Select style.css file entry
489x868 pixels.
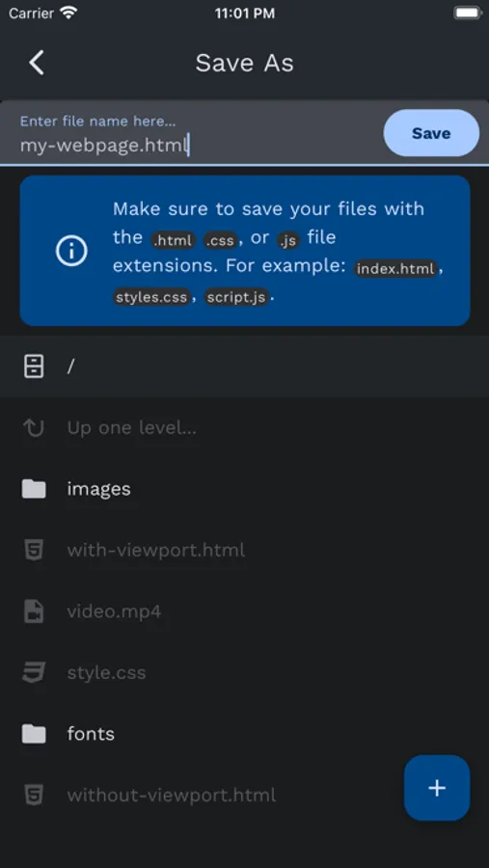pyautogui.click(x=106, y=673)
